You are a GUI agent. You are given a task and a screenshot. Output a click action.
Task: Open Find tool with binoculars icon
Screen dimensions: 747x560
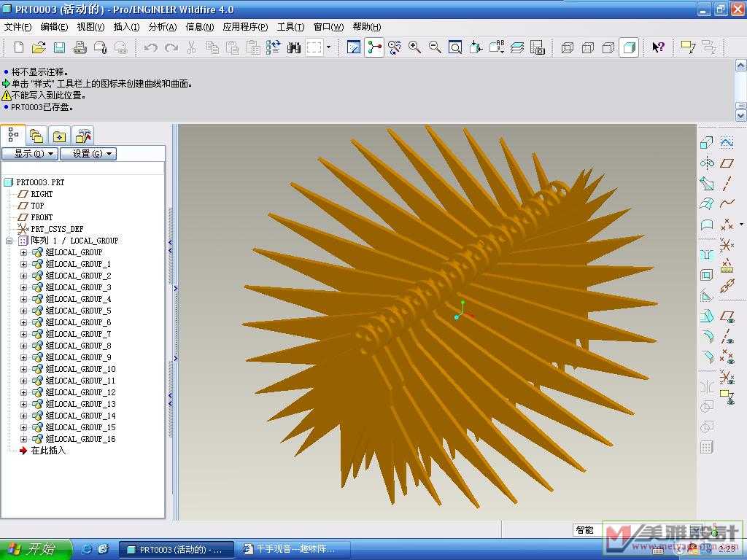point(294,47)
